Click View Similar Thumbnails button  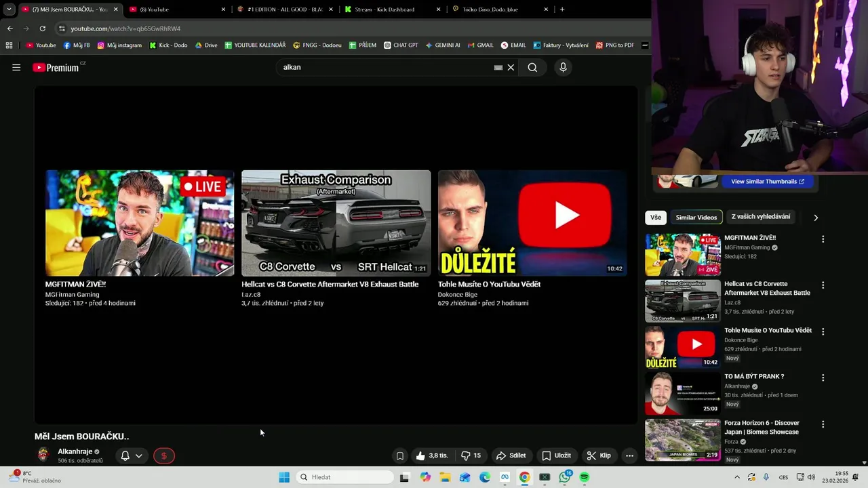click(x=768, y=182)
